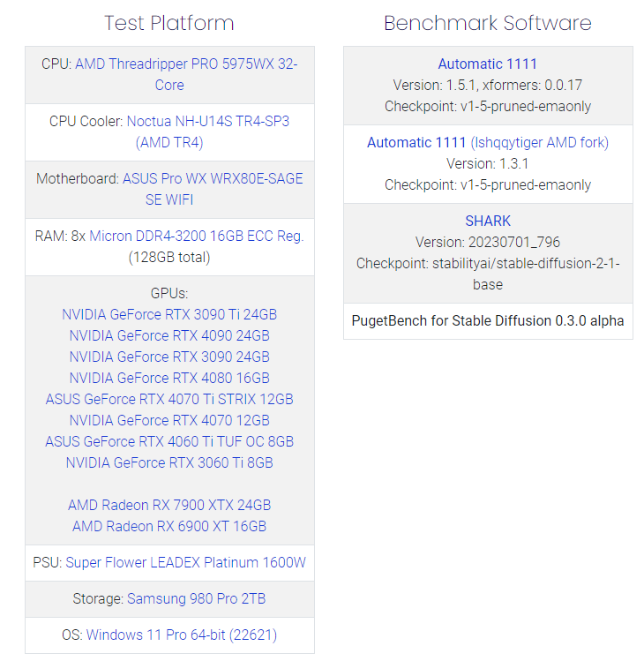Click the PugetBench for Stable Diffusion text

click(488, 321)
